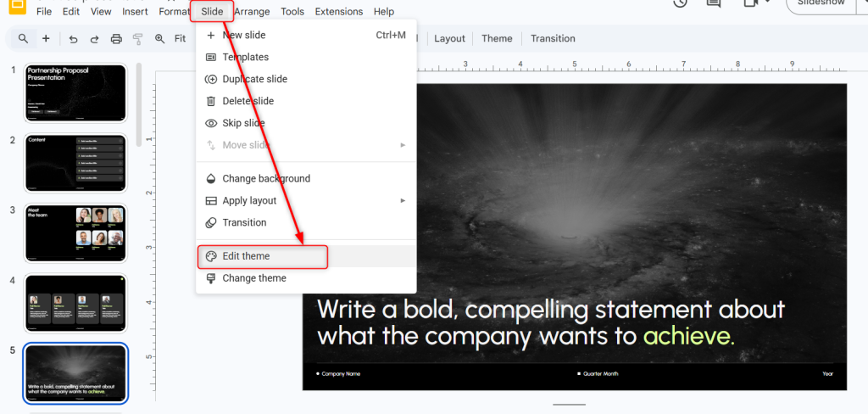
Task: Click the Templates menu entry icon
Action: (211, 57)
